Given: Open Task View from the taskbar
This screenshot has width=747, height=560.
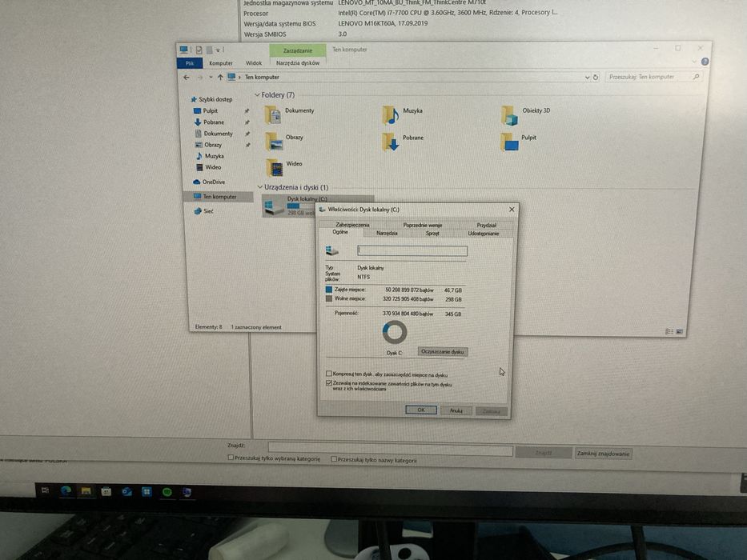Looking at the screenshot, I should pyautogui.click(x=46, y=490).
